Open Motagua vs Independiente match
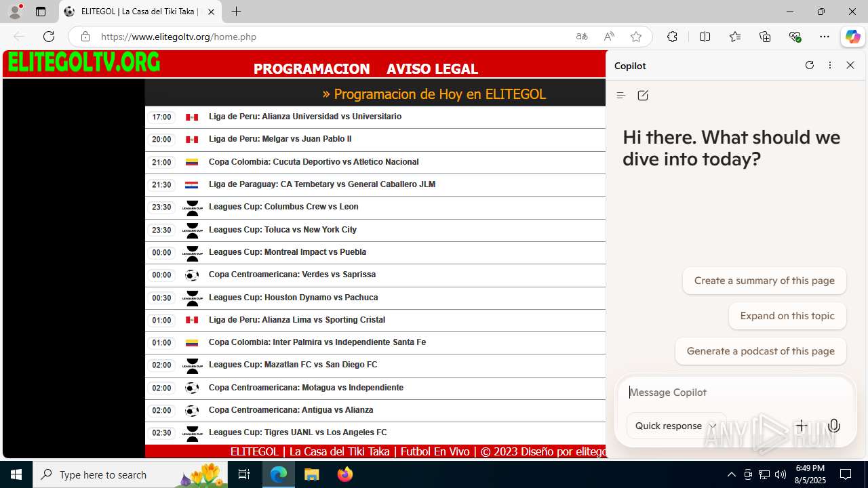This screenshot has height=488, width=868. 306,388
